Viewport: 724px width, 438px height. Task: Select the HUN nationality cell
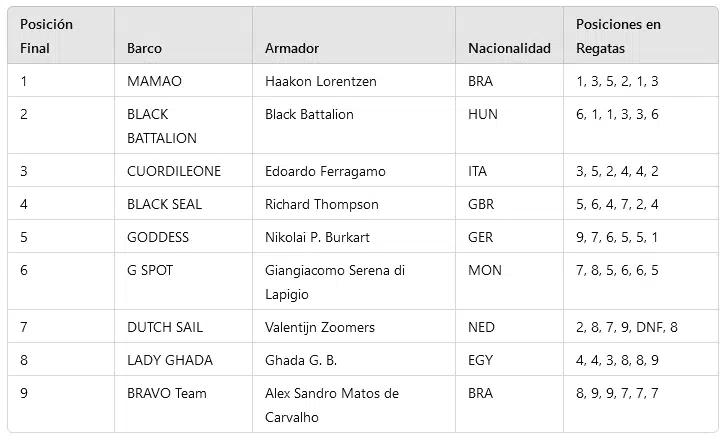tap(482, 114)
